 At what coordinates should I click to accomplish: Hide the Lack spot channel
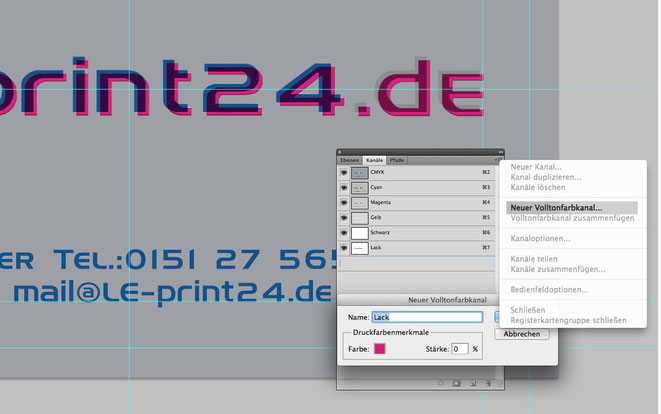(x=344, y=248)
